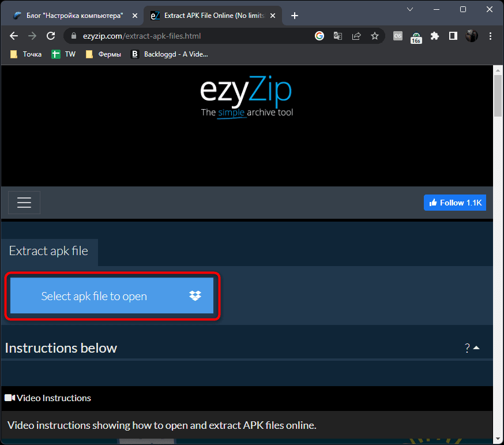
Task: Close the Блог Настройка компьютера tab
Action: click(x=135, y=16)
